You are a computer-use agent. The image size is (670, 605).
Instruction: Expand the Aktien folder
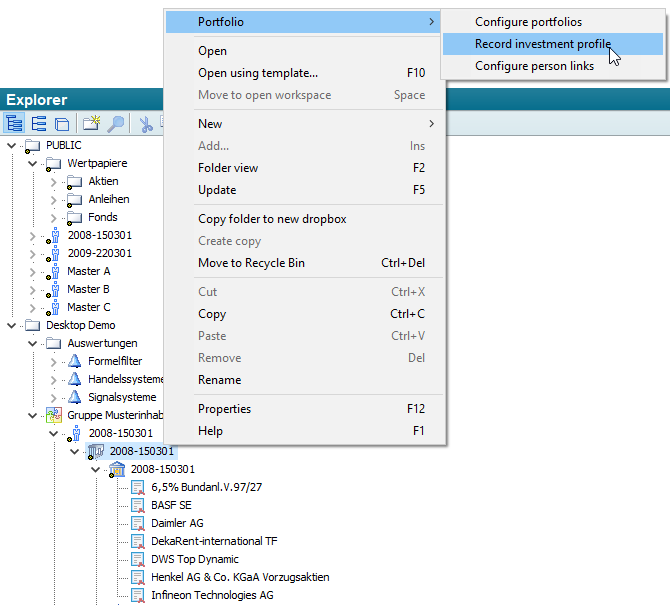coord(54,181)
